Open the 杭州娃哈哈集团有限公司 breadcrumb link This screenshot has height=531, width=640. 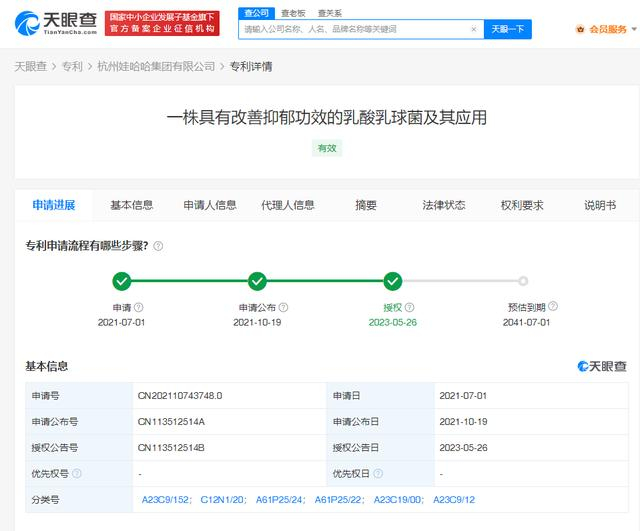[x=155, y=67]
